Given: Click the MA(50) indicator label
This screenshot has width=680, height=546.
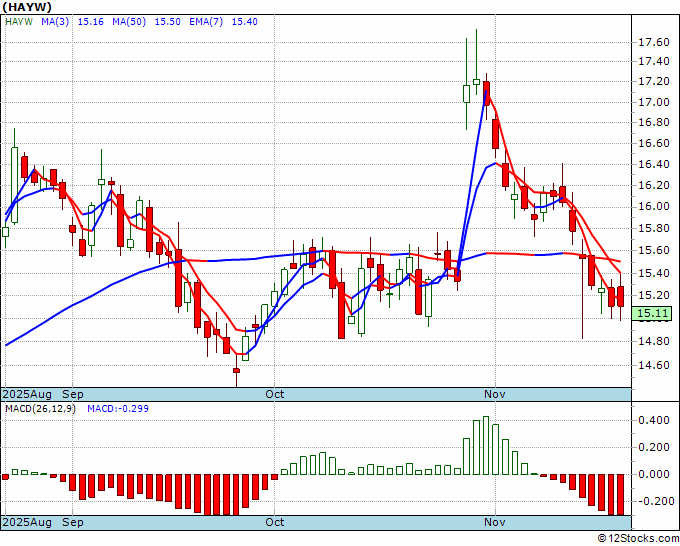Looking at the screenshot, I should click(x=129, y=22).
